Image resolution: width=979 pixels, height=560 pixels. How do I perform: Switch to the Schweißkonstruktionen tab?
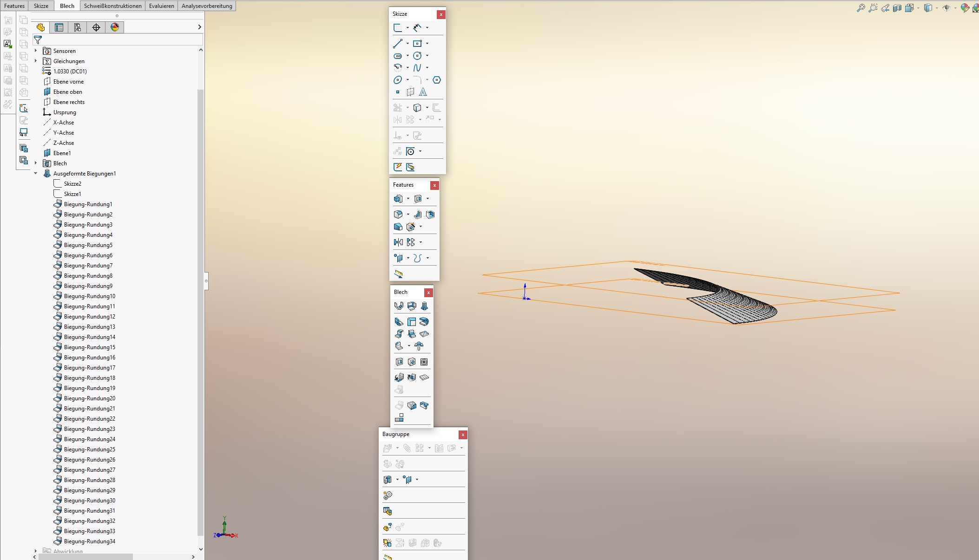click(112, 6)
